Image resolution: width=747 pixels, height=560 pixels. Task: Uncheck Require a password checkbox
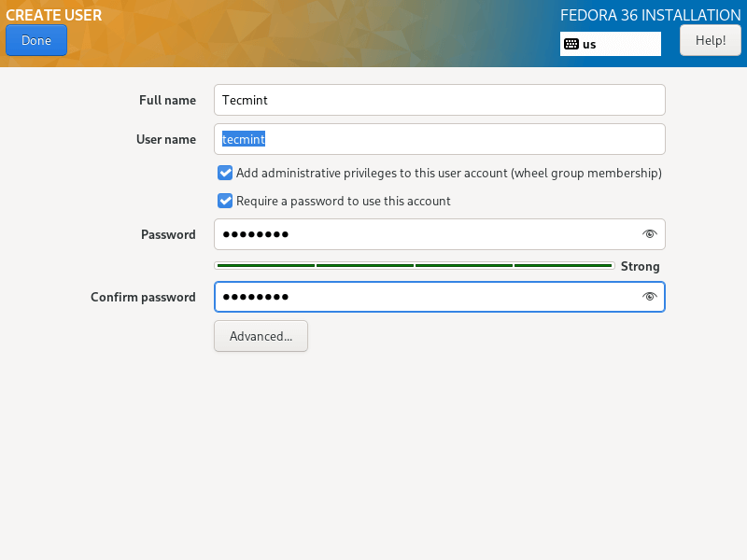(225, 201)
